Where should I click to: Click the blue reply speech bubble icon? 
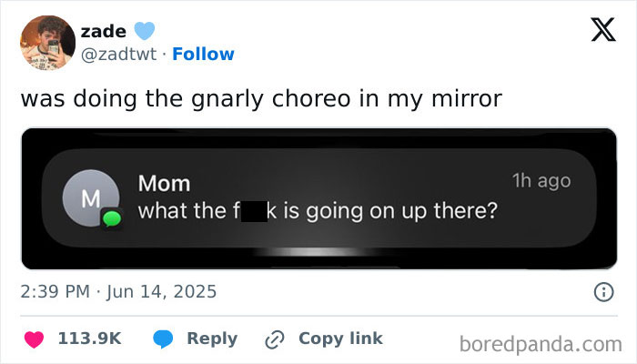tap(164, 339)
